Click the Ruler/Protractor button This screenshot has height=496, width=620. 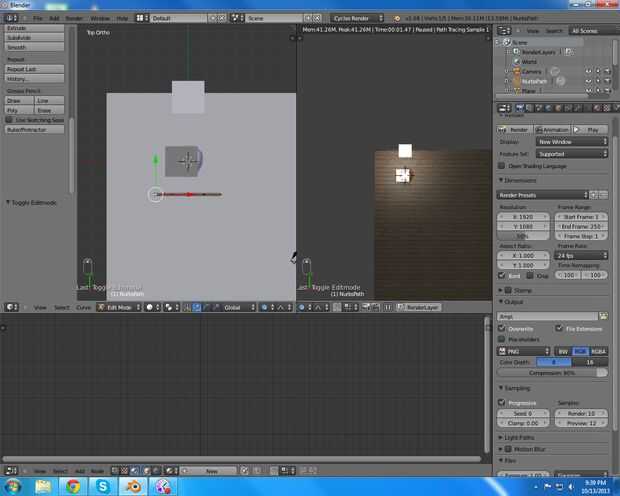[x=34, y=129]
